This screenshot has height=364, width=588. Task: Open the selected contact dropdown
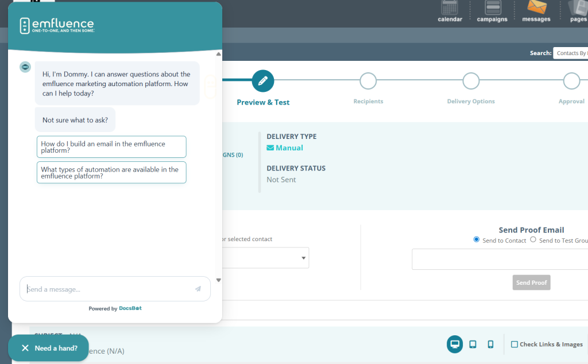(x=265, y=258)
